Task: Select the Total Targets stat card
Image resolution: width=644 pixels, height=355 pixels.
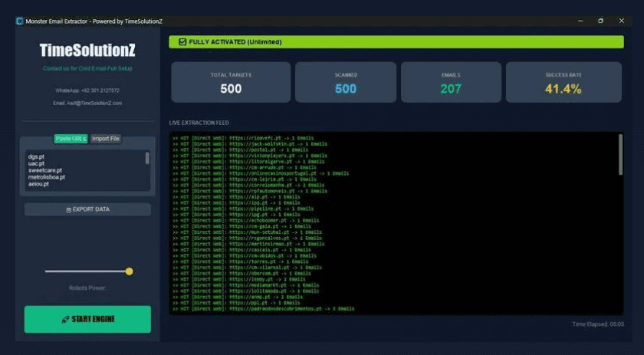Action: [x=231, y=83]
